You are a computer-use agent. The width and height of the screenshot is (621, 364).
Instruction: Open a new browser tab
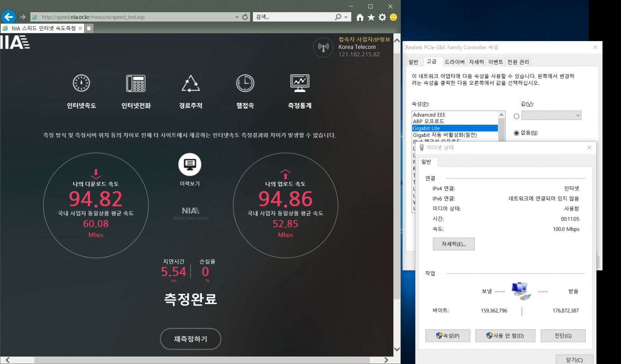tap(89, 28)
